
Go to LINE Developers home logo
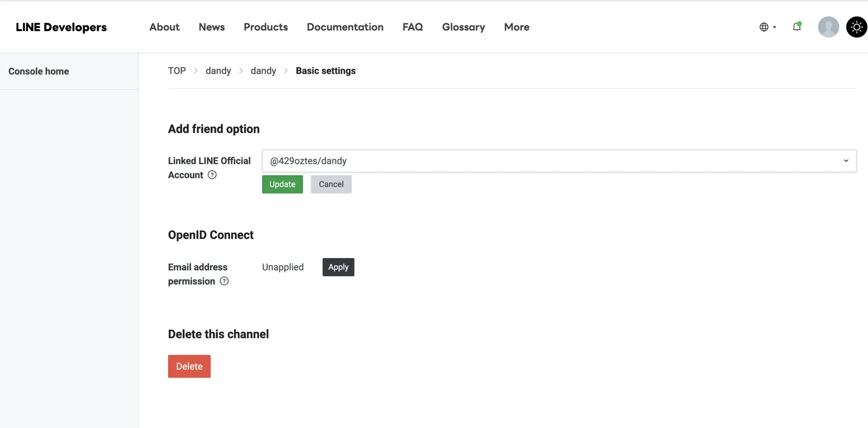pyautogui.click(x=61, y=27)
